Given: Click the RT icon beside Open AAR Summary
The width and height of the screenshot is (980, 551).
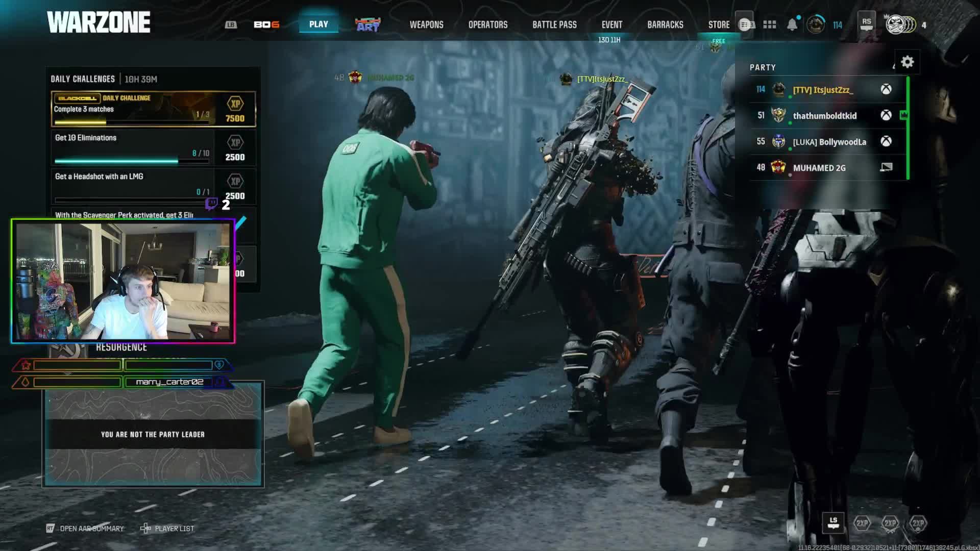Looking at the screenshot, I should (x=50, y=529).
